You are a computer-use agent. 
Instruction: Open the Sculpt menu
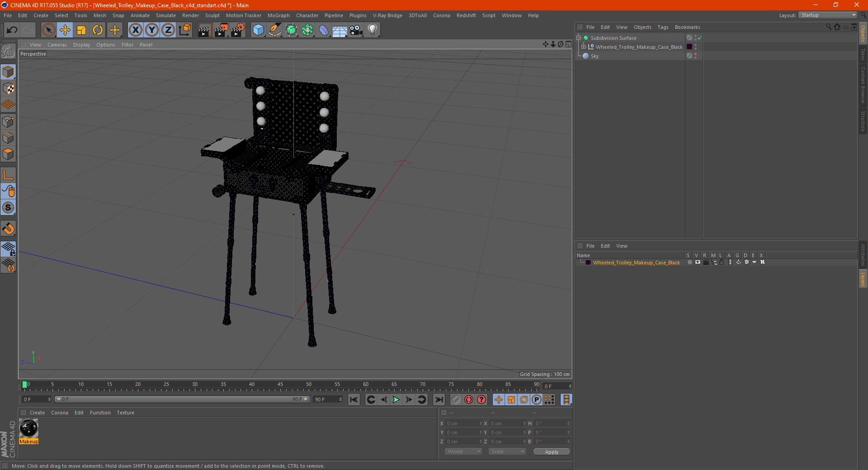click(212, 15)
